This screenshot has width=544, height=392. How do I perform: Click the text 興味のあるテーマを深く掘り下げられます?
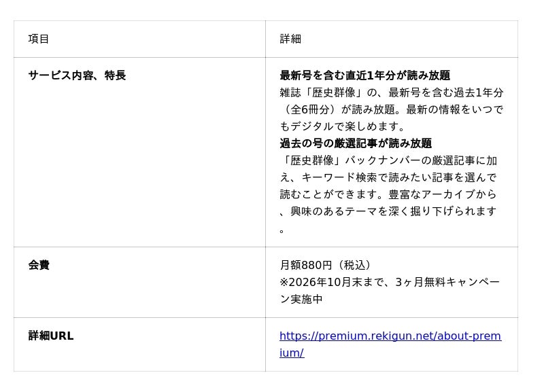coord(394,211)
